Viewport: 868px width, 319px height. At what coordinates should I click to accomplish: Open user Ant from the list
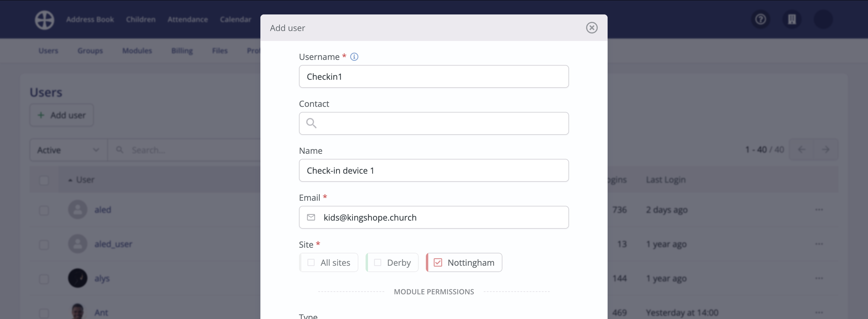pos(101,313)
